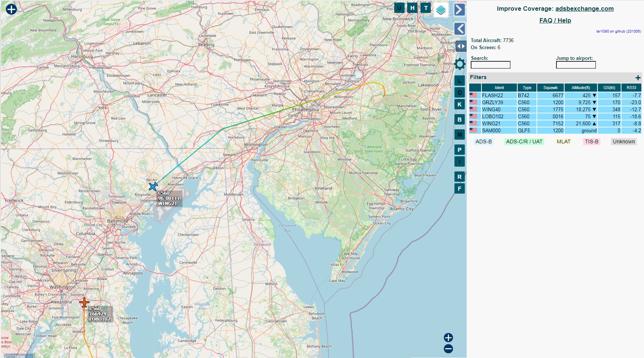
Task: Click the right chevron sidebar arrow
Action: click(459, 10)
